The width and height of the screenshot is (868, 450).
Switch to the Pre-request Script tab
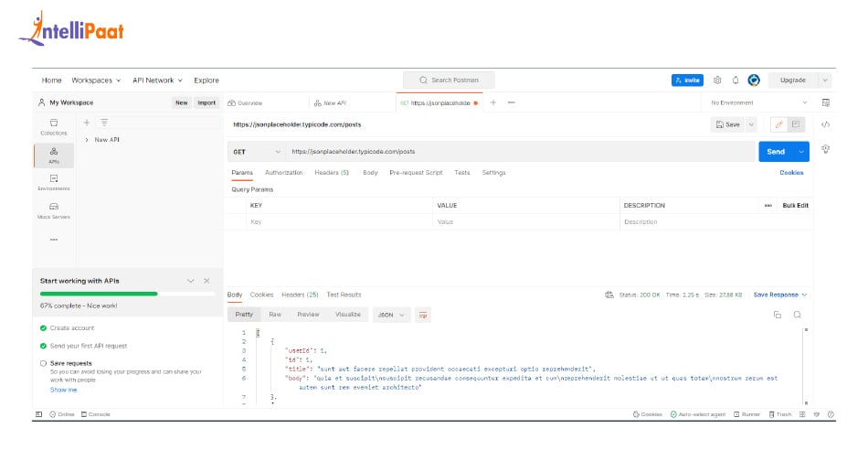tap(416, 173)
